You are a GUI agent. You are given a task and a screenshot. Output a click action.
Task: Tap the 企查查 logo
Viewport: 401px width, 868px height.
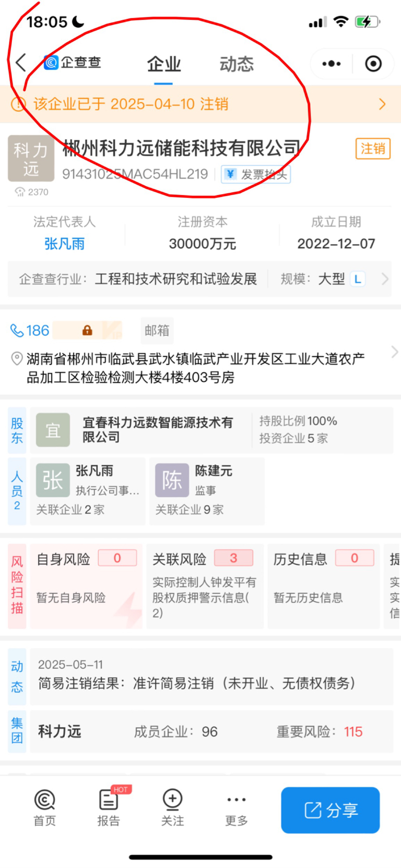(x=73, y=63)
